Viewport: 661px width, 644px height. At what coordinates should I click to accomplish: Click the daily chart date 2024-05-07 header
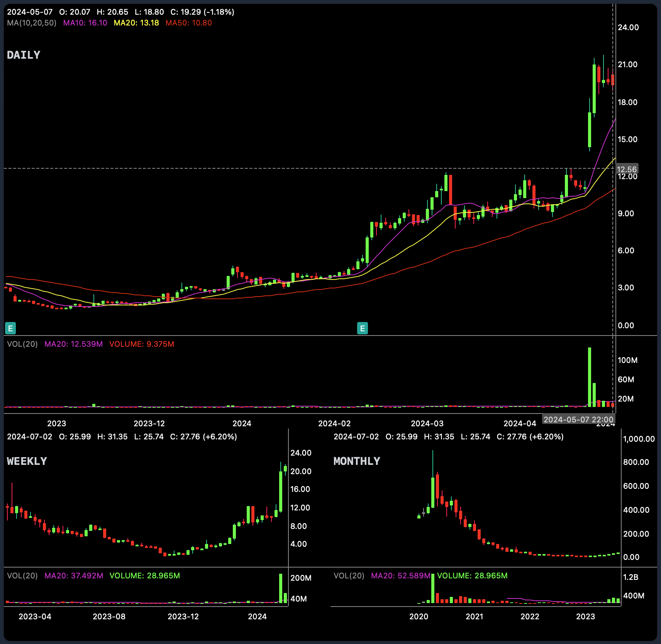click(30, 12)
